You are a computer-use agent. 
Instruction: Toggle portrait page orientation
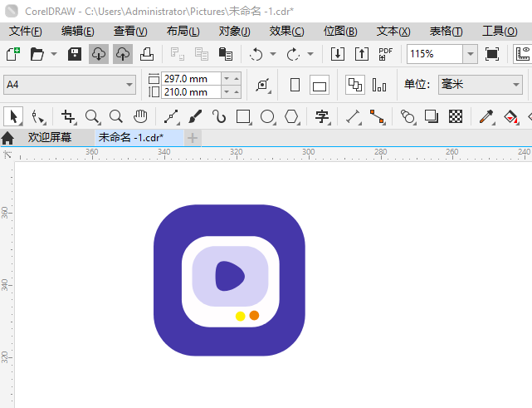point(295,85)
